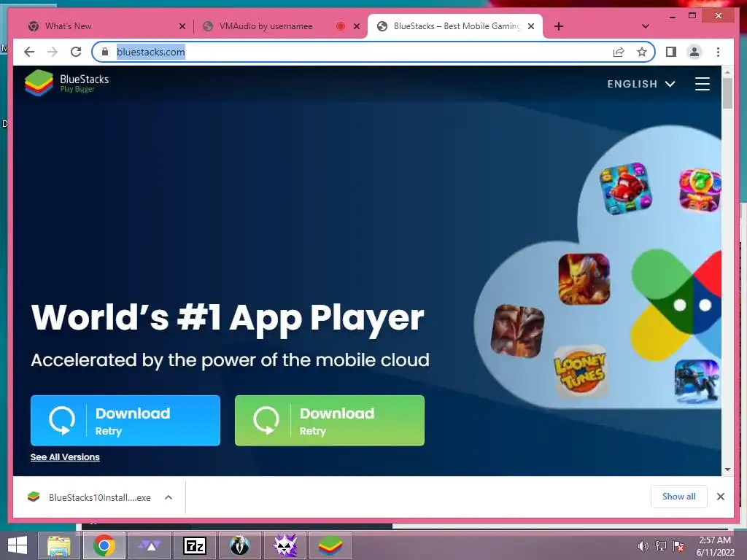The width and height of the screenshot is (747, 560).
Task: Click the Chrome taskbar icon
Action: 104,545
